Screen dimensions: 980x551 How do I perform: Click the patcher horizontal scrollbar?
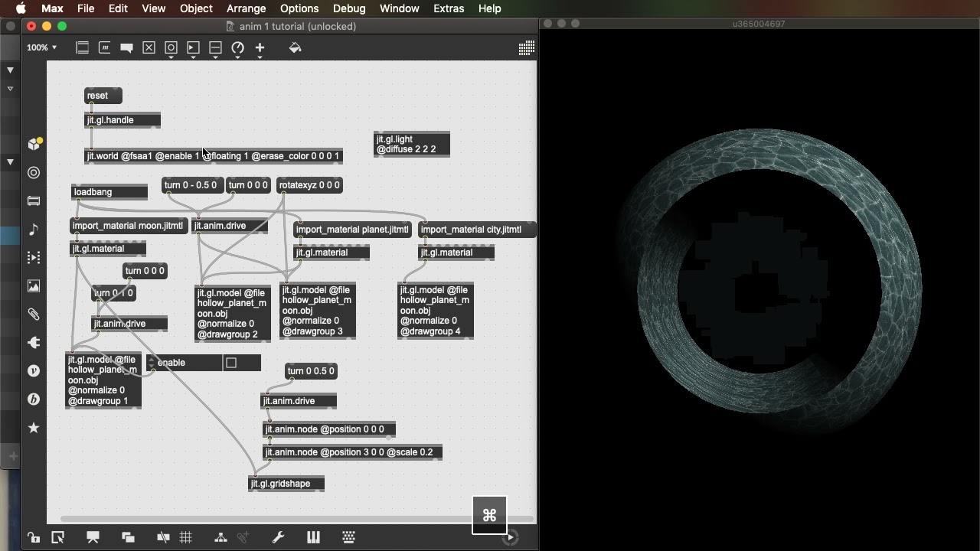[x=297, y=519]
